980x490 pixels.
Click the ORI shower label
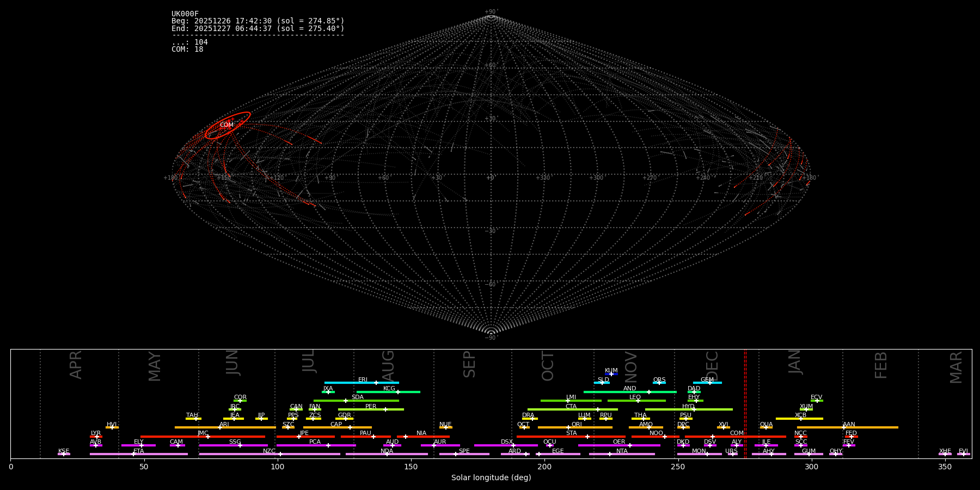click(577, 425)
